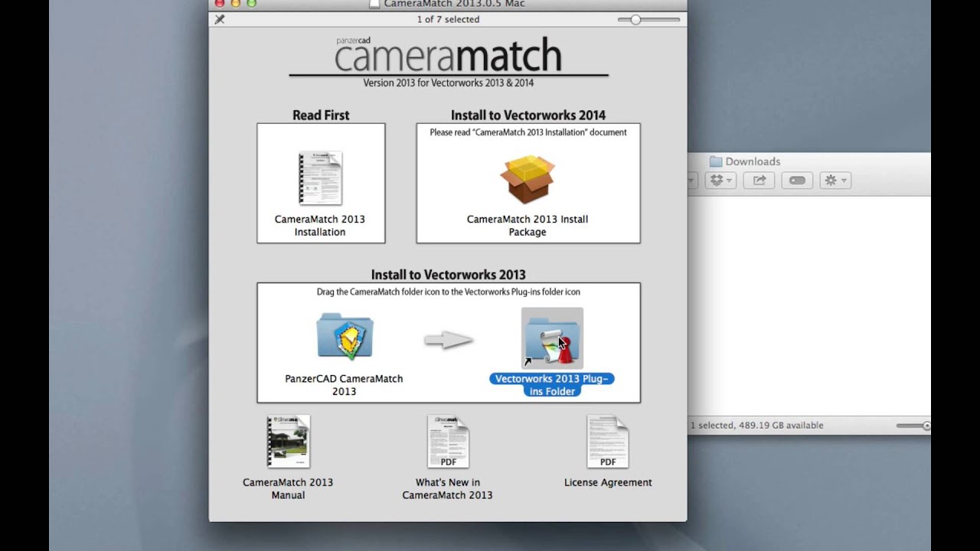Screen dimensions: 980x551
Task: Zoom the CameraMatch window with green button
Action: [252, 3]
